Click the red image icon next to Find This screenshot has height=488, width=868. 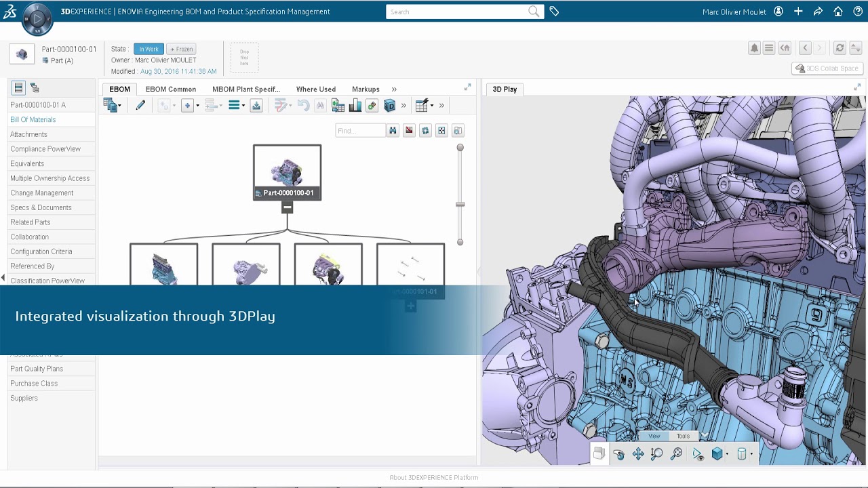(409, 131)
